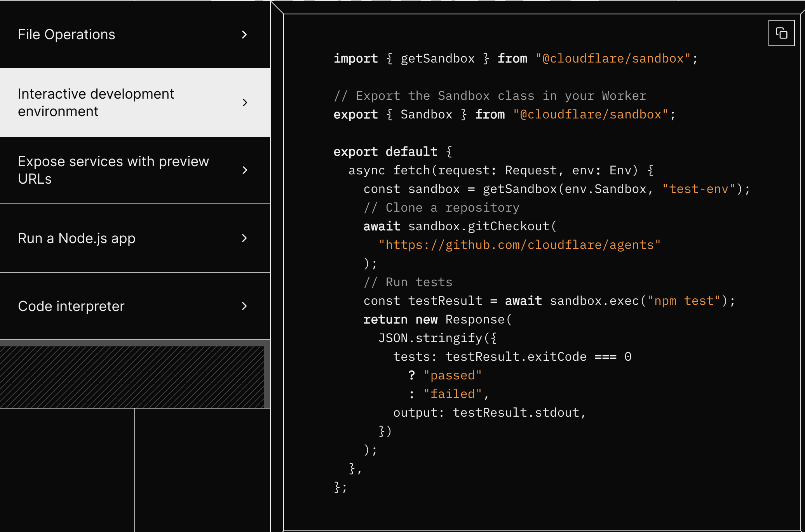Select the File Operations tab label
This screenshot has height=532, width=805.
point(66,35)
